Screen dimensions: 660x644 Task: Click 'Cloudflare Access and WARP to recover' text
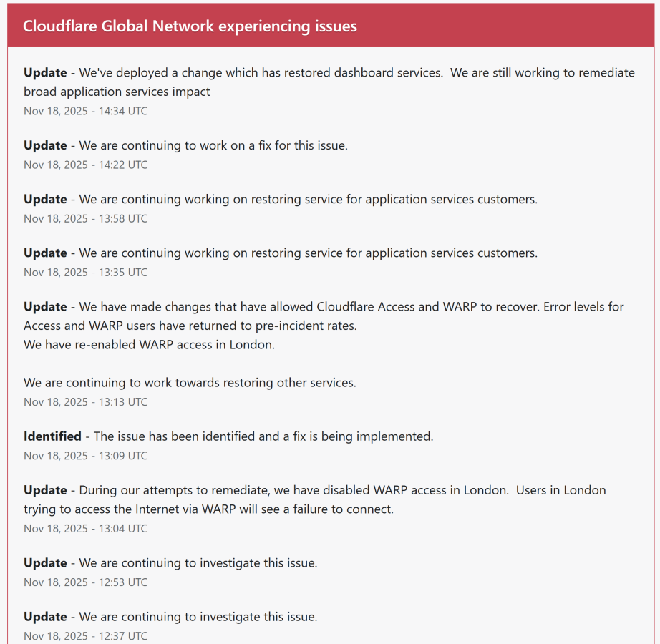(357, 306)
